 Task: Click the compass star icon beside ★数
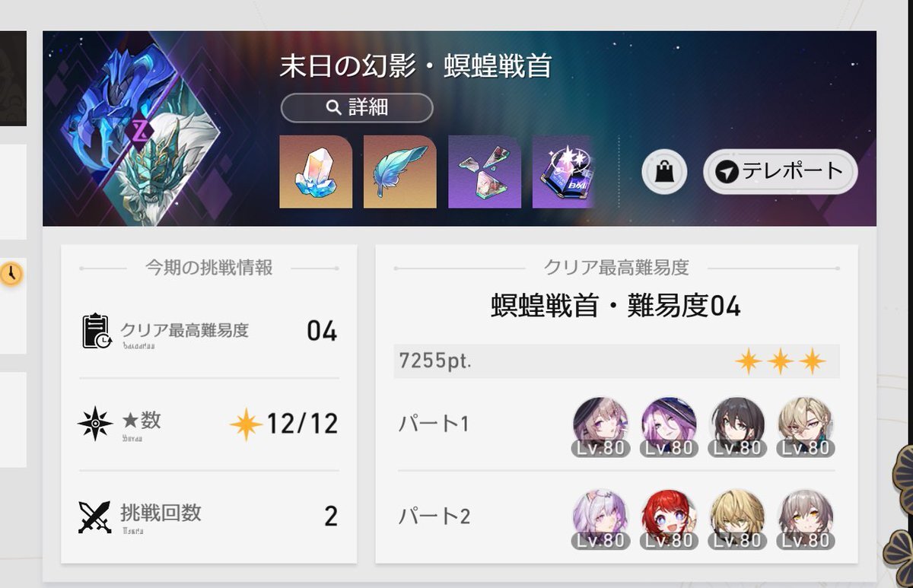coord(96,424)
